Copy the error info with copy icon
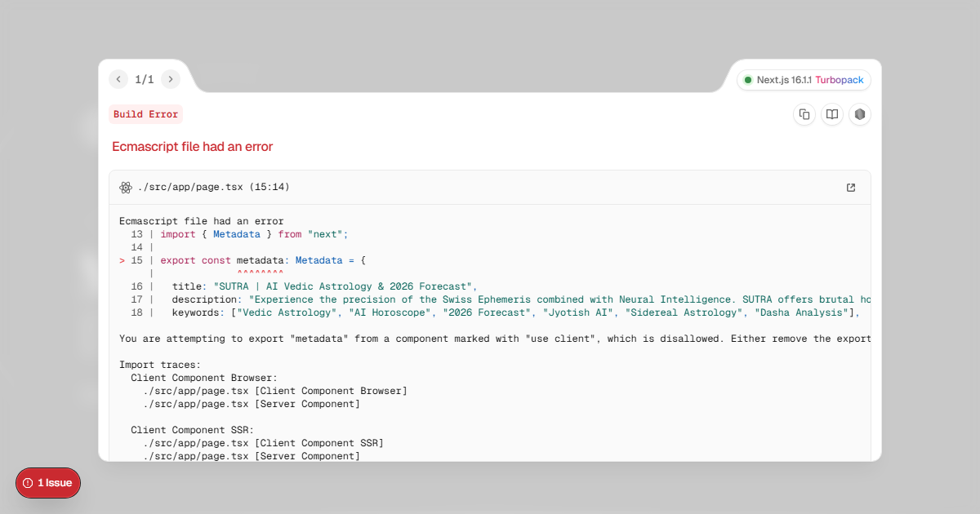 [804, 114]
